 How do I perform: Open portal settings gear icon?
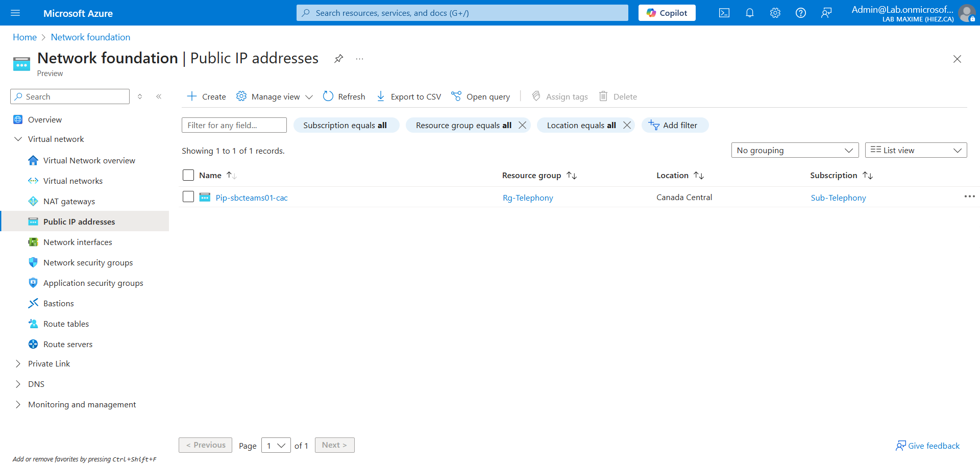click(x=775, y=13)
